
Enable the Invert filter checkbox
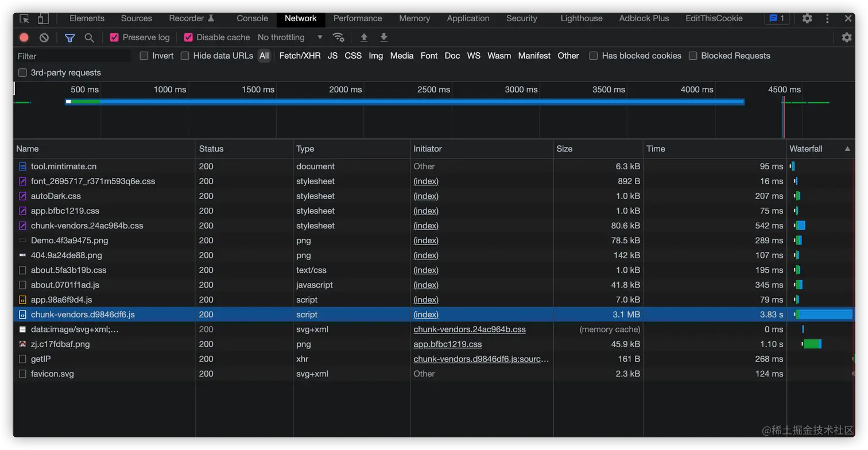click(144, 56)
